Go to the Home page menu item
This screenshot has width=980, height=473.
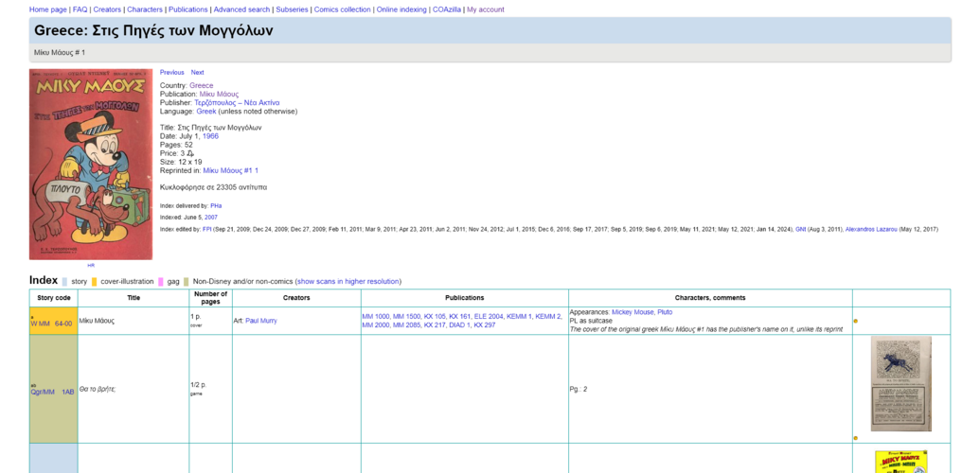pyautogui.click(x=48, y=9)
